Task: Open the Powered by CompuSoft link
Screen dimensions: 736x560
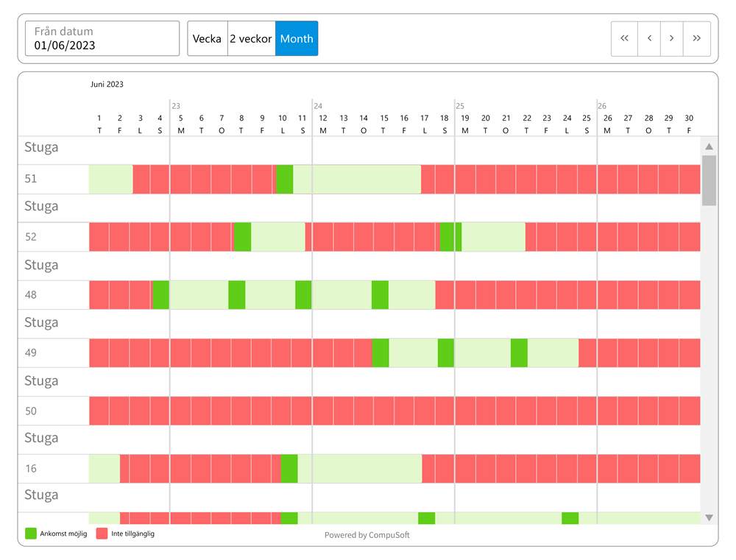Action: pyautogui.click(x=367, y=535)
